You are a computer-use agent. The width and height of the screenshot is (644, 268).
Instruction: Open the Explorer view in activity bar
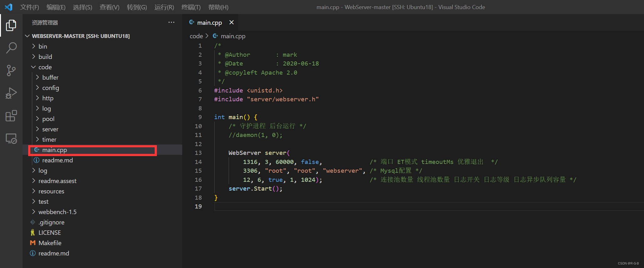pyautogui.click(x=11, y=25)
